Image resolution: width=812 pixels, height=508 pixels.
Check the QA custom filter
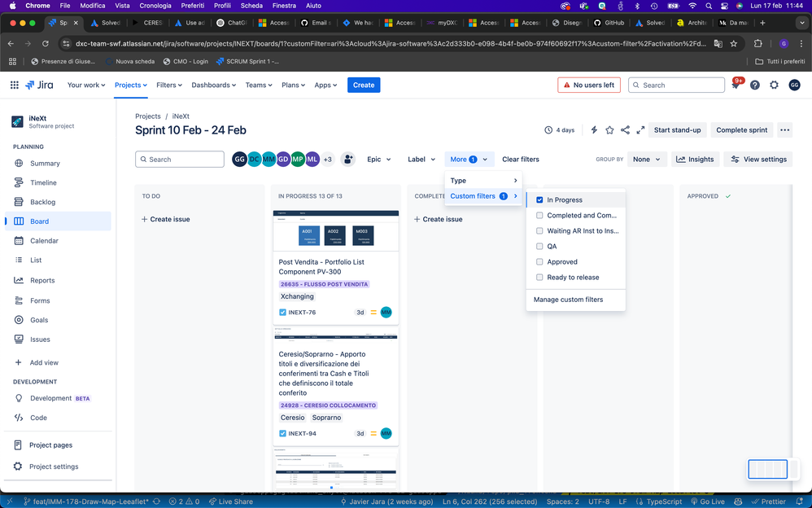539,246
